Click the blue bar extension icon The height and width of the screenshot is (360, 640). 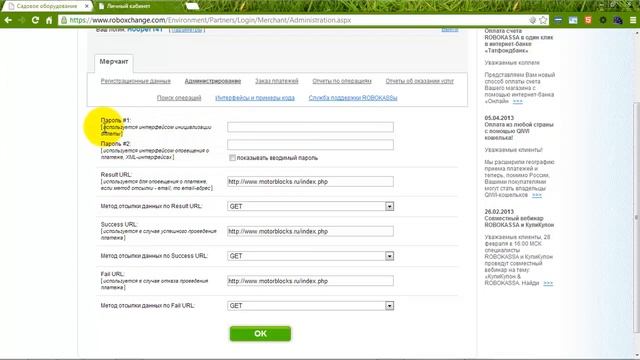click(x=558, y=20)
